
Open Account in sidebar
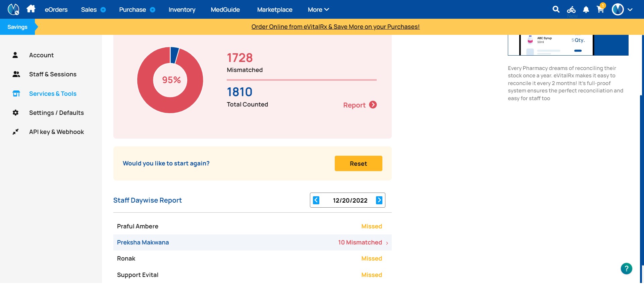click(x=41, y=55)
